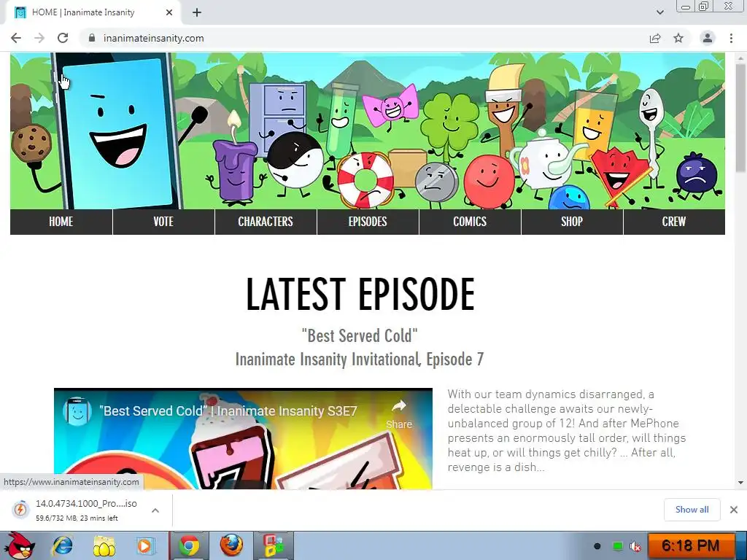Screen dimensions: 747x560
Task: Open the CREW navigation item
Action: [x=674, y=222]
